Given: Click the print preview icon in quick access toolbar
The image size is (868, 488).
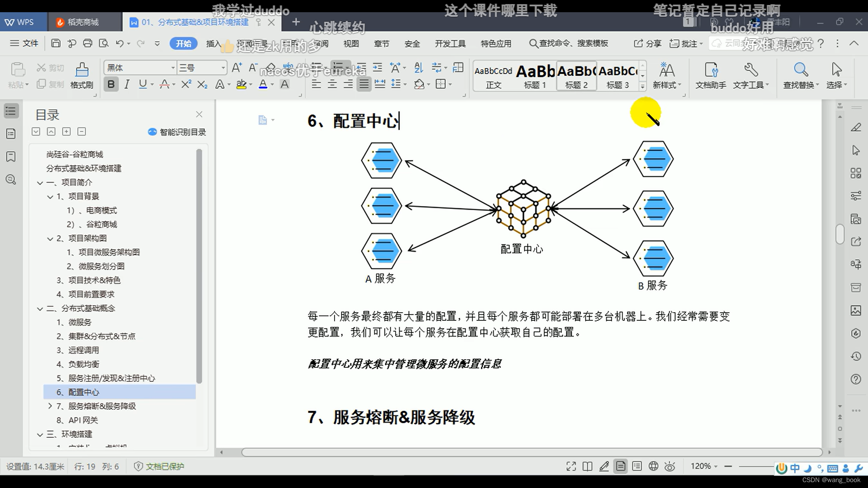Looking at the screenshot, I should (104, 43).
